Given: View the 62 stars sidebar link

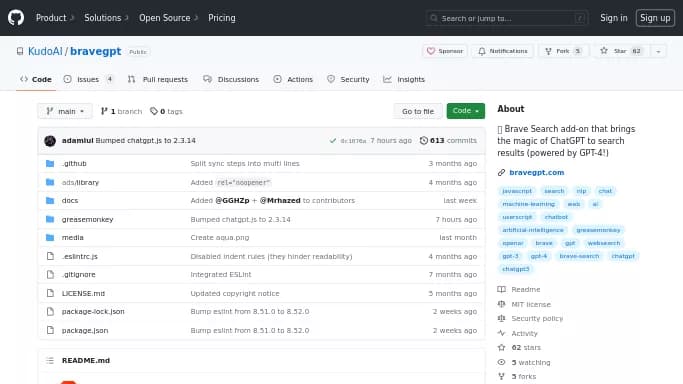Looking at the screenshot, I should pos(519,348).
